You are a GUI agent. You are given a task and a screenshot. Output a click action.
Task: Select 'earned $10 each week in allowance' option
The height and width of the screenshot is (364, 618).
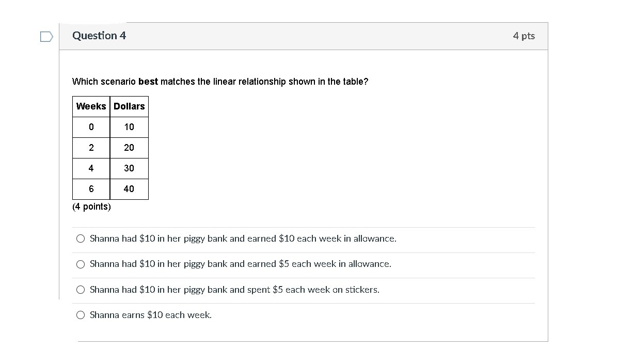click(x=81, y=239)
